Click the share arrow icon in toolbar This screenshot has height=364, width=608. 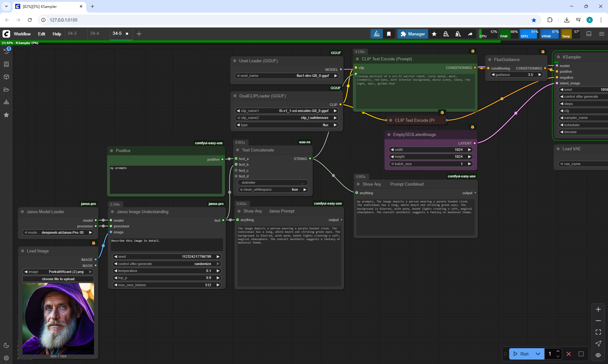(470, 34)
